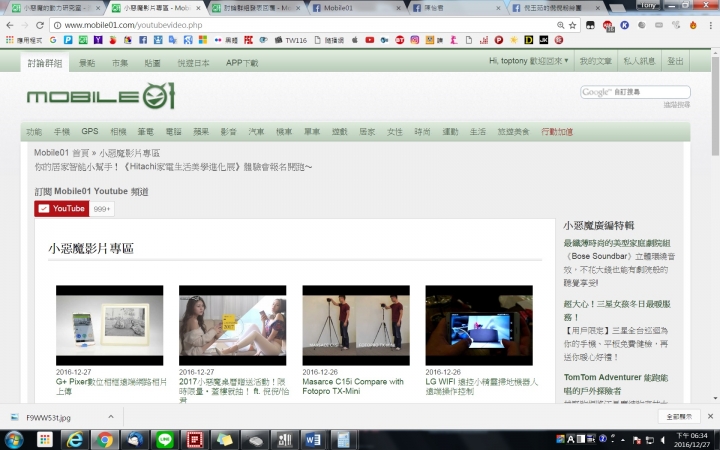The height and width of the screenshot is (450, 720).
Task: Go to Mobile01 首頁 breadcrumb link
Action: click(61, 153)
